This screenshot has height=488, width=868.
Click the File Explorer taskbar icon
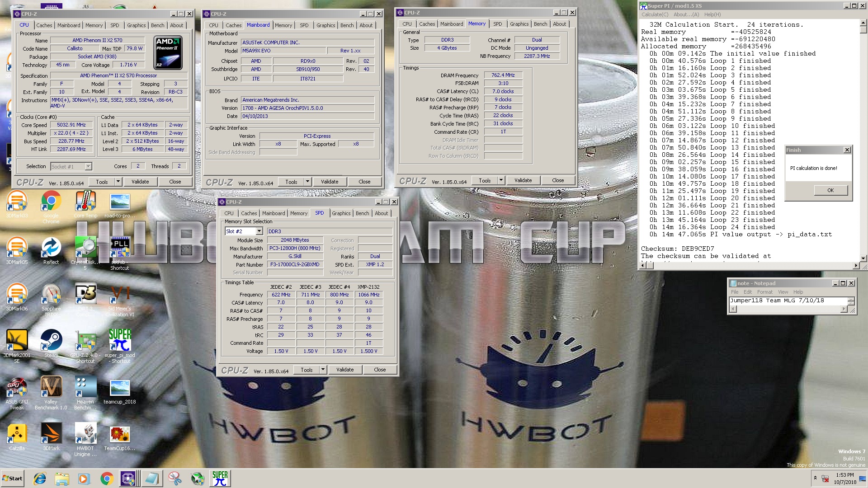tap(62, 479)
